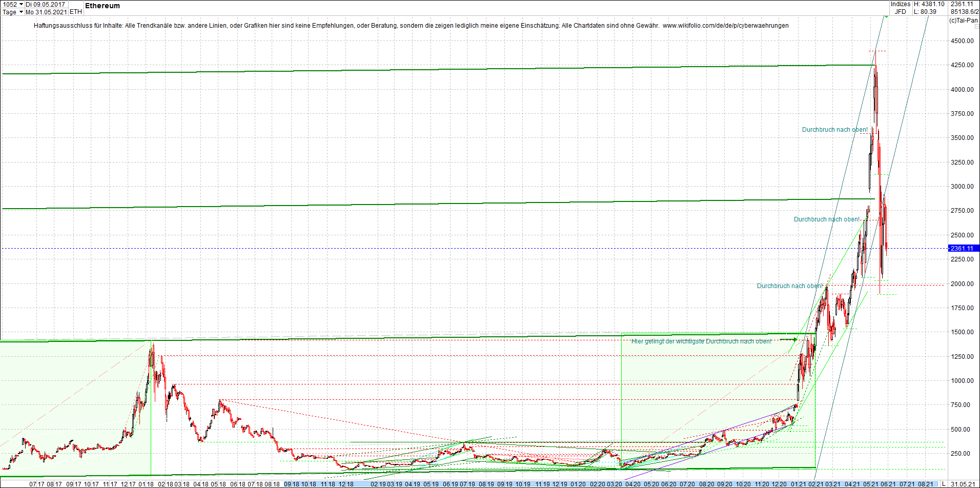
Task: Click the start date Di 09.05.2017
Action: point(46,4)
